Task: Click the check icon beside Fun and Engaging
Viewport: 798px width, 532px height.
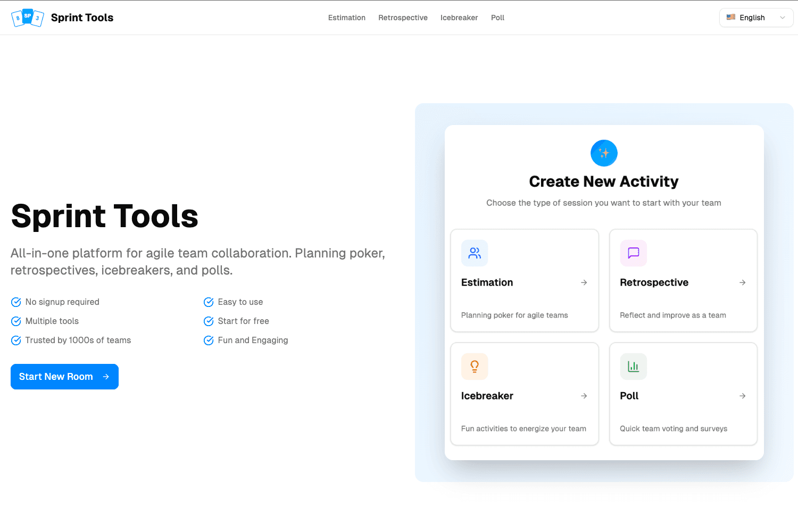Action: click(x=209, y=340)
